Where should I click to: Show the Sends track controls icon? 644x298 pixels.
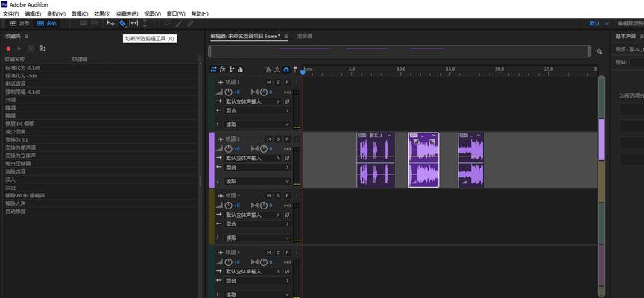point(232,69)
